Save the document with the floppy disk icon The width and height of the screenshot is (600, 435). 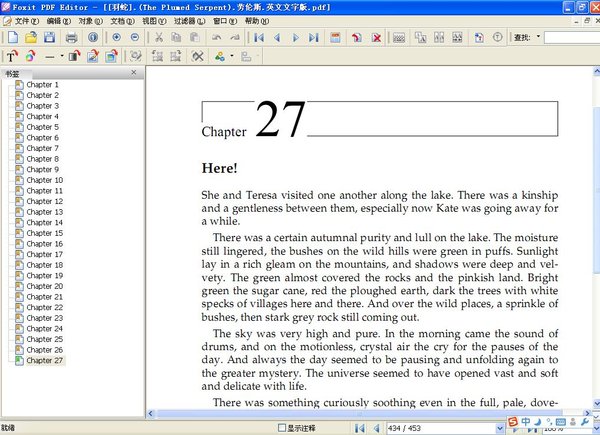[49, 37]
